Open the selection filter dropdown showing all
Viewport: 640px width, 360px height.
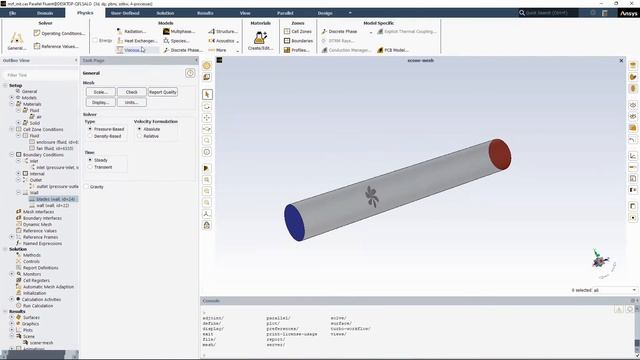click(615, 290)
